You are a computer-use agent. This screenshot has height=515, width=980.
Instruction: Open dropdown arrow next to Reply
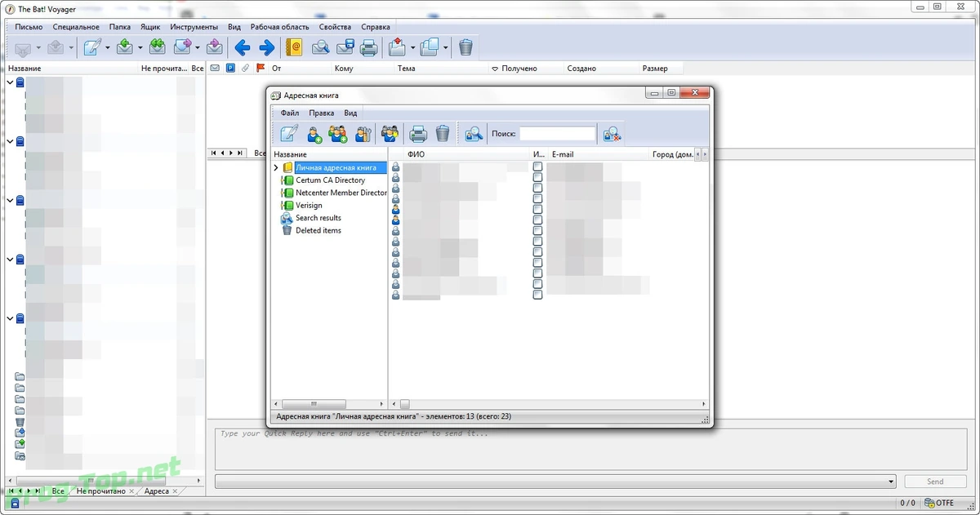140,47
